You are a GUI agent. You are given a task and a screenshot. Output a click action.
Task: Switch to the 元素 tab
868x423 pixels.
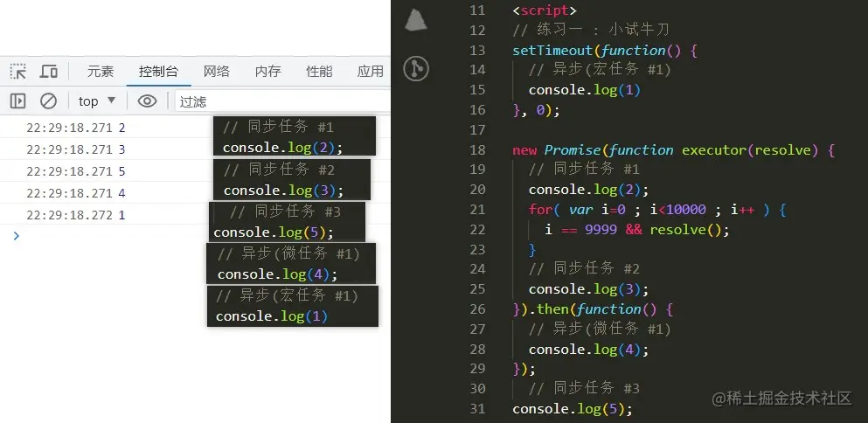coord(101,72)
